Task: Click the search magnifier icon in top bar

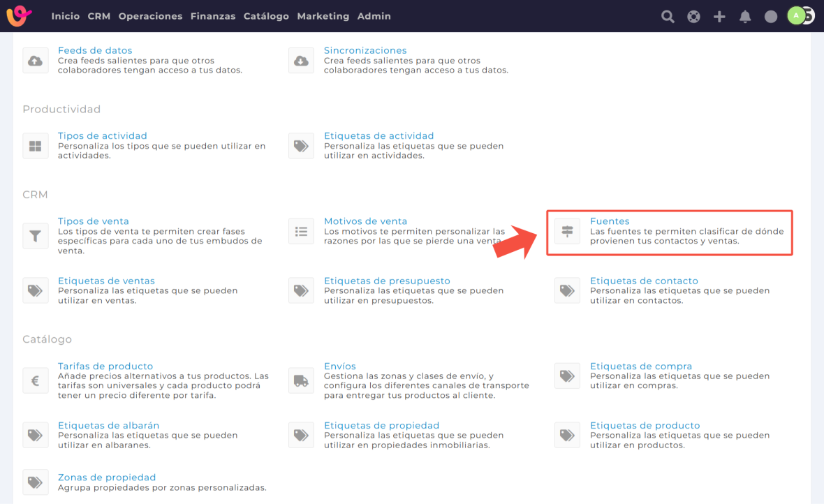Action: click(x=668, y=17)
